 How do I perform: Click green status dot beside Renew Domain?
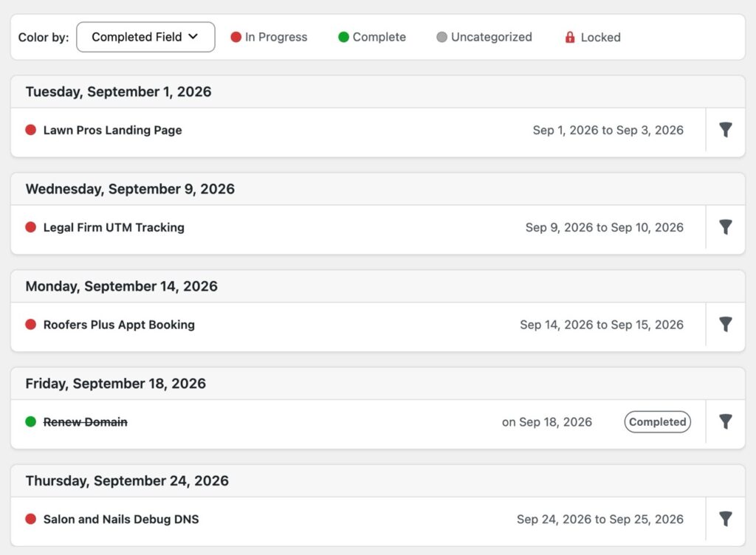(x=31, y=421)
